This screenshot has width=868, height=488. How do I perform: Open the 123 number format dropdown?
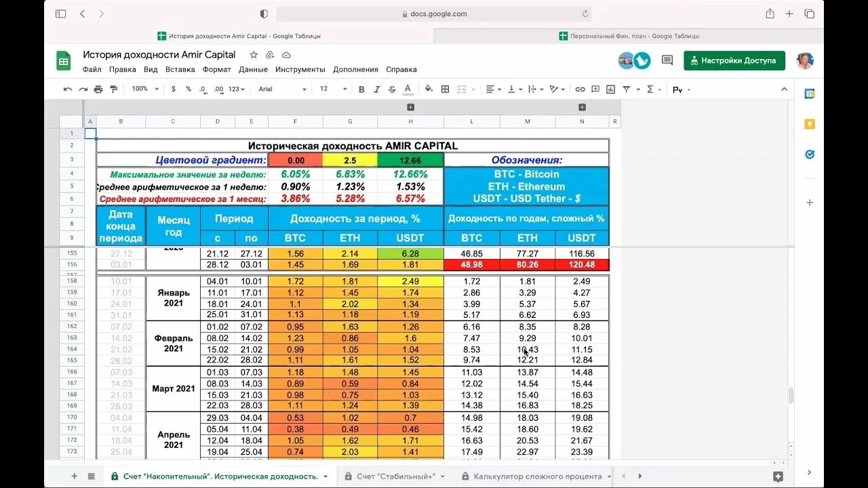coord(237,89)
